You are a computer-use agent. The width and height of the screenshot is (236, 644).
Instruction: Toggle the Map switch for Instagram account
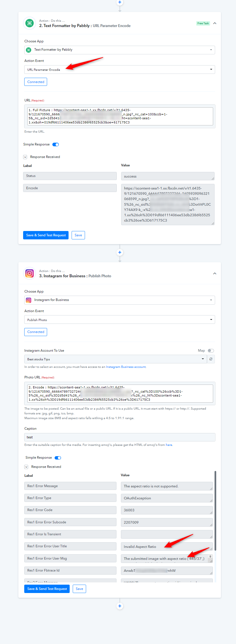click(211, 351)
